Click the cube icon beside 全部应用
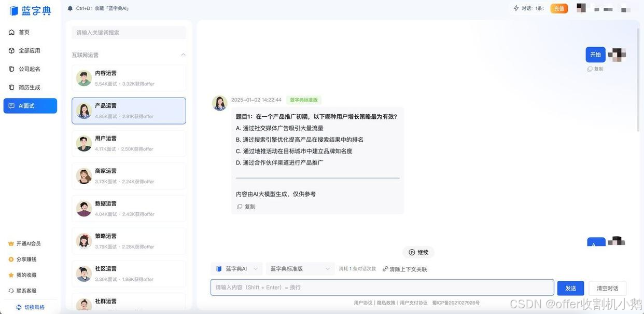Screen dimensions: 644x314 (x=11, y=51)
